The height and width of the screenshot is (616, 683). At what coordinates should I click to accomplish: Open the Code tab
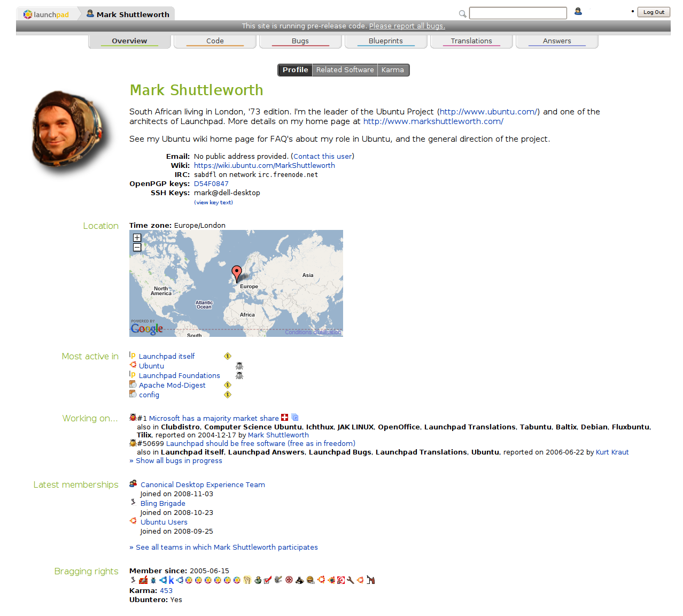(x=215, y=41)
